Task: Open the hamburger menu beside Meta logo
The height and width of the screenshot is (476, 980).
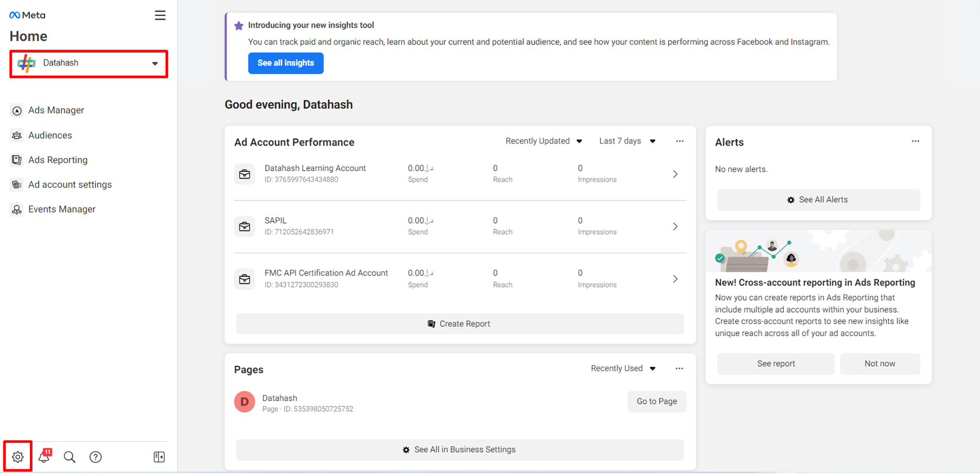Action: click(x=160, y=15)
